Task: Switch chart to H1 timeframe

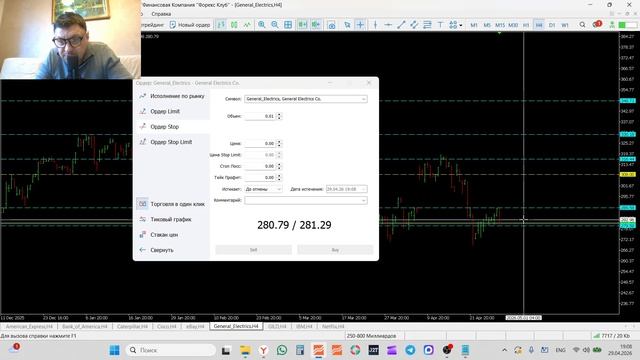Action: [x=526, y=25]
